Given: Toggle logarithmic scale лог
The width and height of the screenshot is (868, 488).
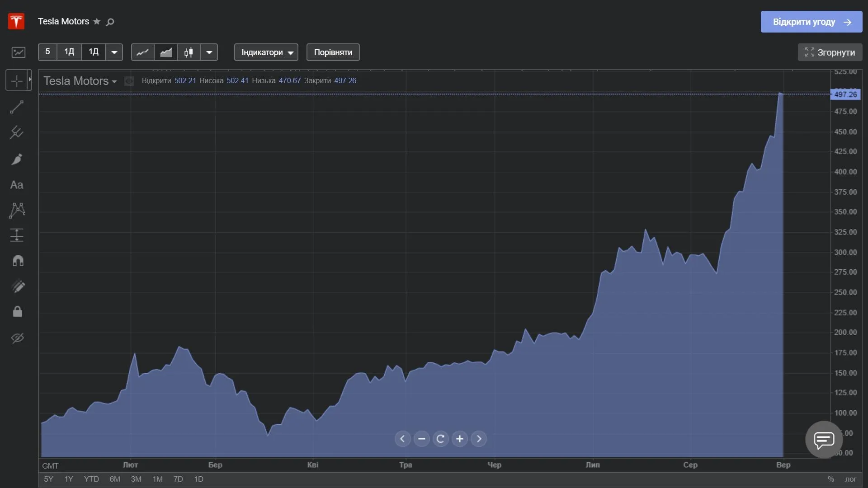Looking at the screenshot, I should (x=851, y=479).
